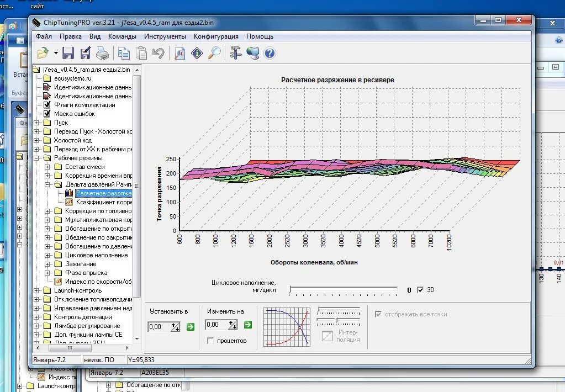
Task: Open the Вид menu
Action: click(x=95, y=36)
